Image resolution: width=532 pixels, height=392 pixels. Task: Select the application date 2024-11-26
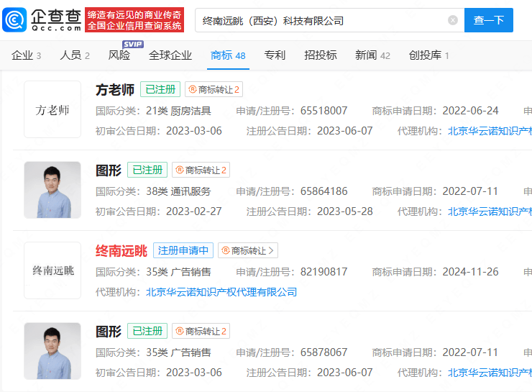[x=470, y=272]
